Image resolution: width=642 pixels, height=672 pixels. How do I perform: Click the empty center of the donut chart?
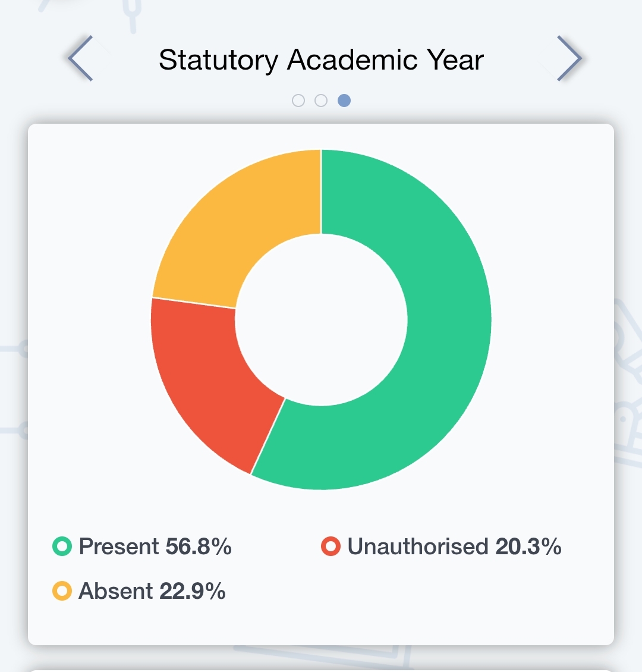pos(321,320)
